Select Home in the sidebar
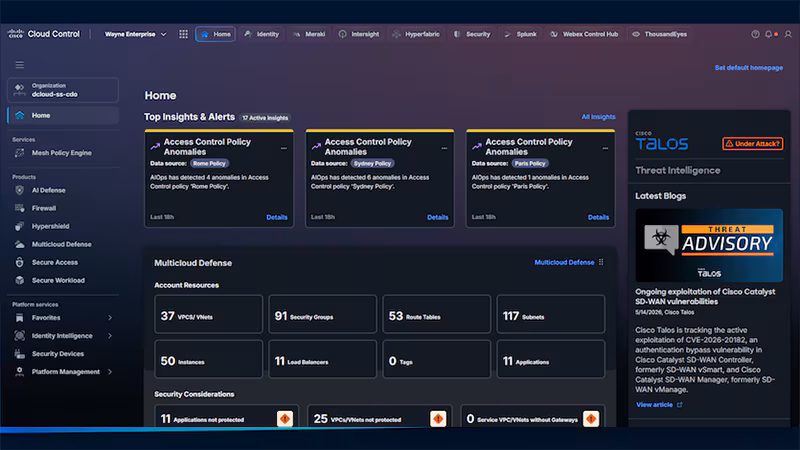The width and height of the screenshot is (800, 450). click(x=63, y=115)
